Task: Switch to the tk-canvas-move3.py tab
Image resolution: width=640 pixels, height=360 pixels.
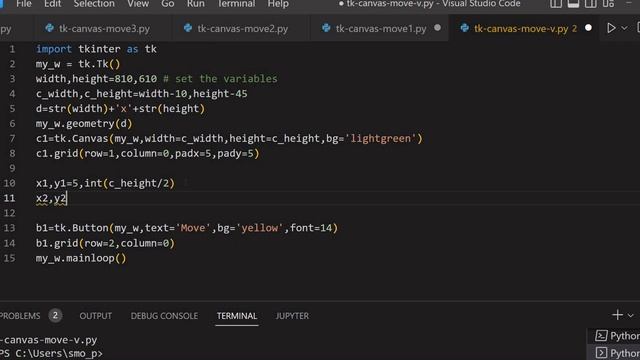Action: pyautogui.click(x=104, y=29)
